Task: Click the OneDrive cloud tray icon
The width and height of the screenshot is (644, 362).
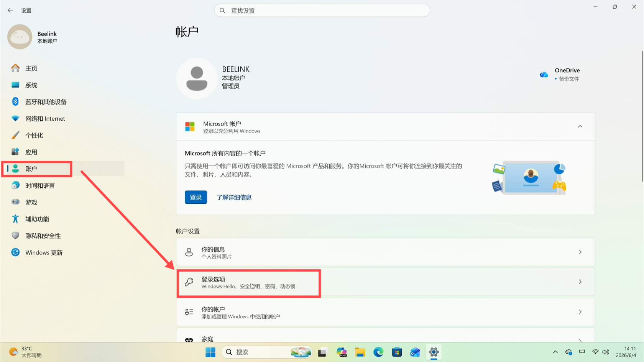Action: pos(568,352)
